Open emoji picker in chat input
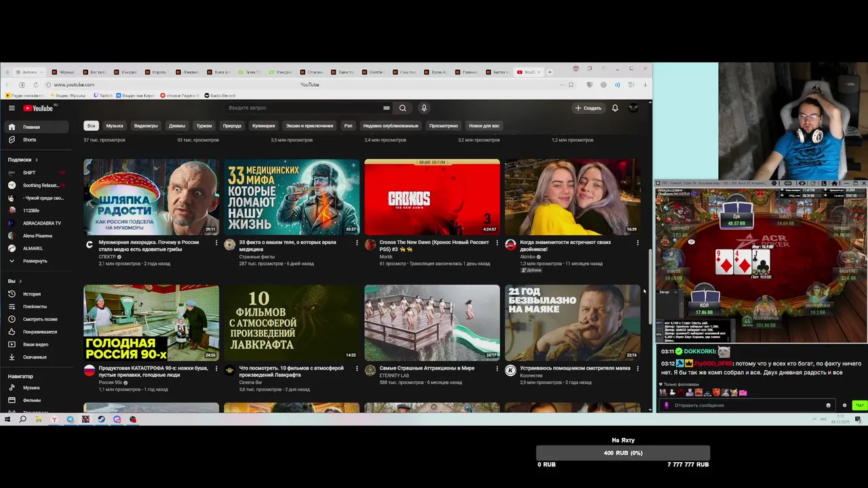 pos(828,405)
